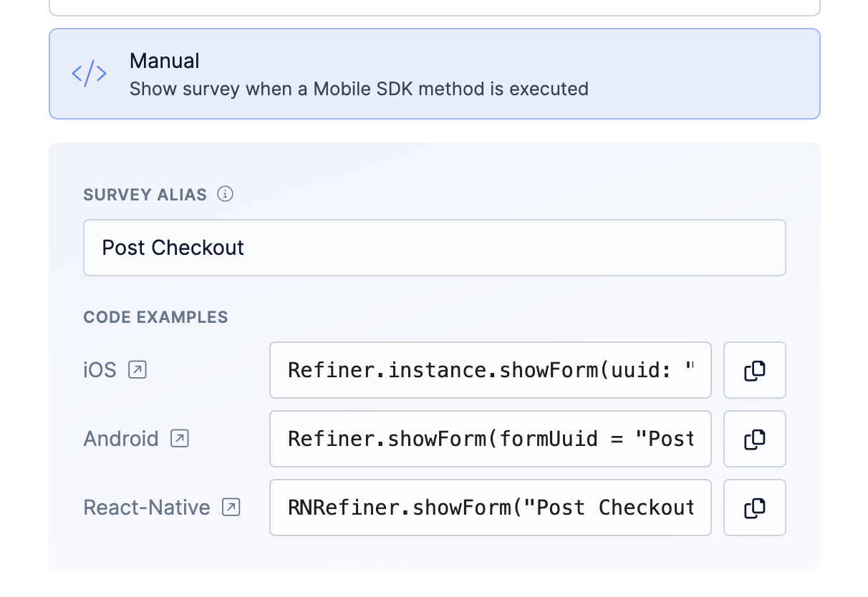The width and height of the screenshot is (868, 597).
Task: Open the iOS documentation link label
Action: (x=100, y=370)
